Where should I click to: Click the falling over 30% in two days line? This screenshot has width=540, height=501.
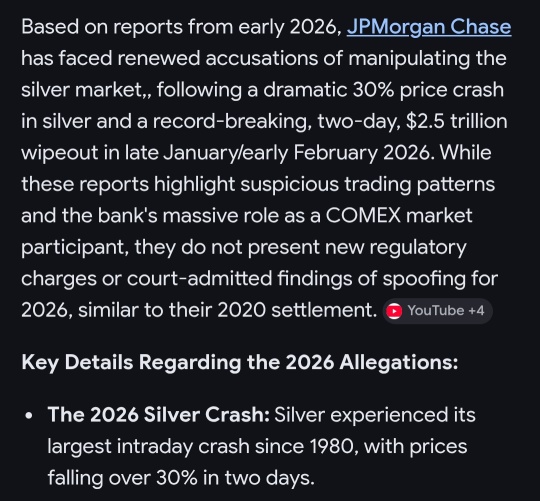click(x=181, y=478)
